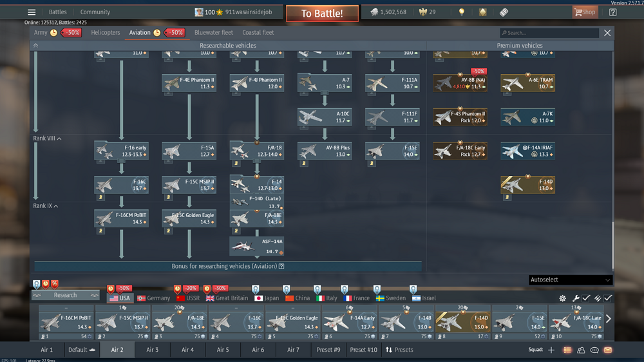Click the research tree vertical scrollbar

[x=612, y=245]
